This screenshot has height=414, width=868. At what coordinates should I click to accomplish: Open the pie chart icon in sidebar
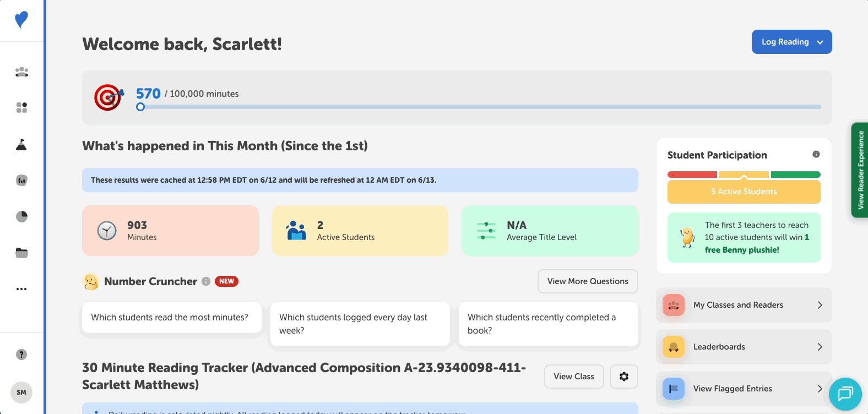[x=21, y=216]
